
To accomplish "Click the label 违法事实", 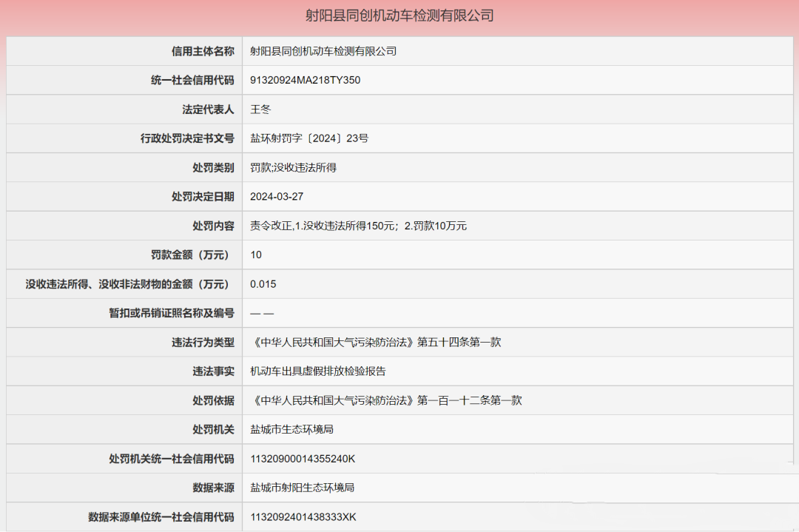I will point(213,371).
